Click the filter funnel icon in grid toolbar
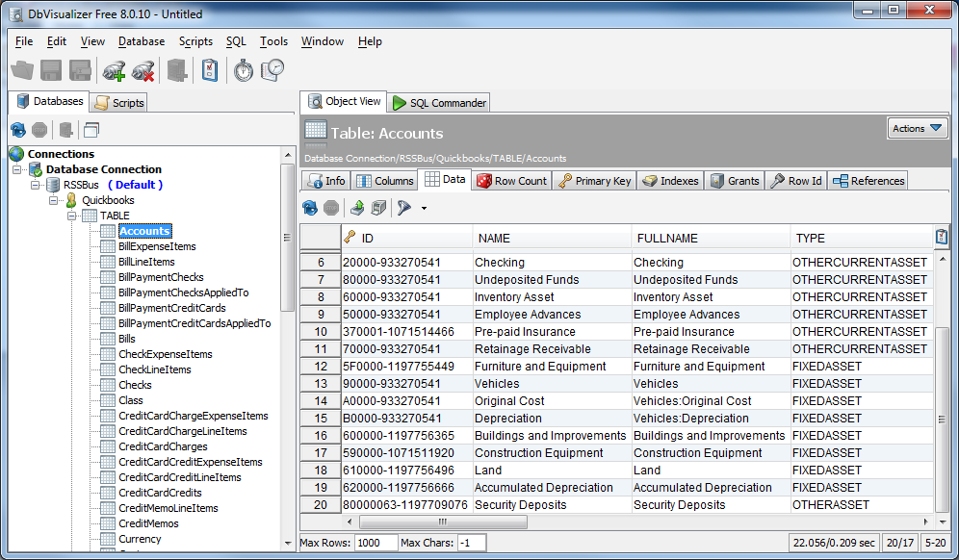 pos(404,208)
